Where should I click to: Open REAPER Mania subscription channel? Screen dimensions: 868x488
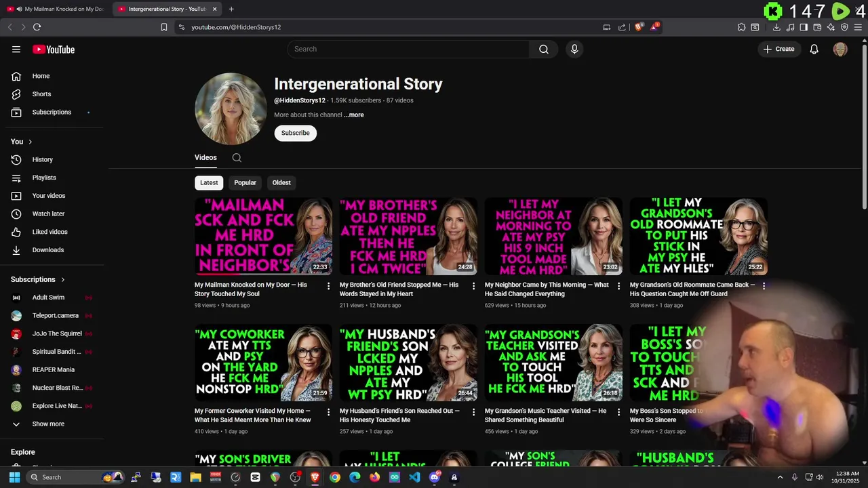tap(54, 369)
